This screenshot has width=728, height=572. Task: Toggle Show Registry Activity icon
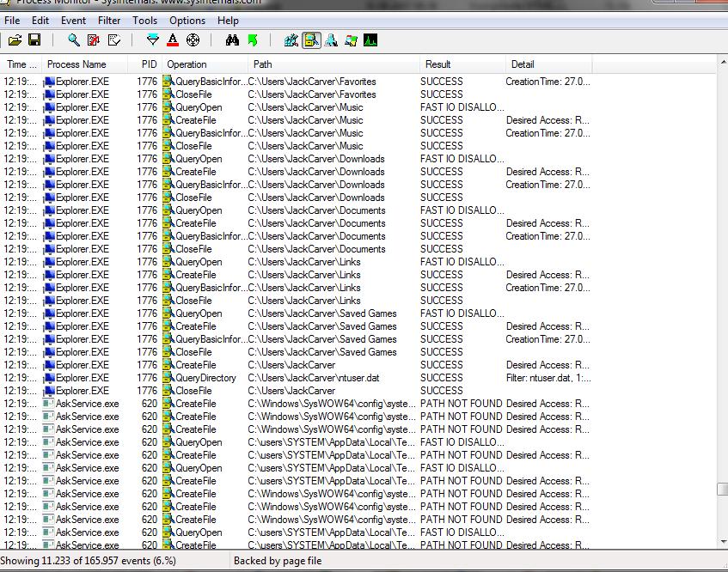click(291, 40)
